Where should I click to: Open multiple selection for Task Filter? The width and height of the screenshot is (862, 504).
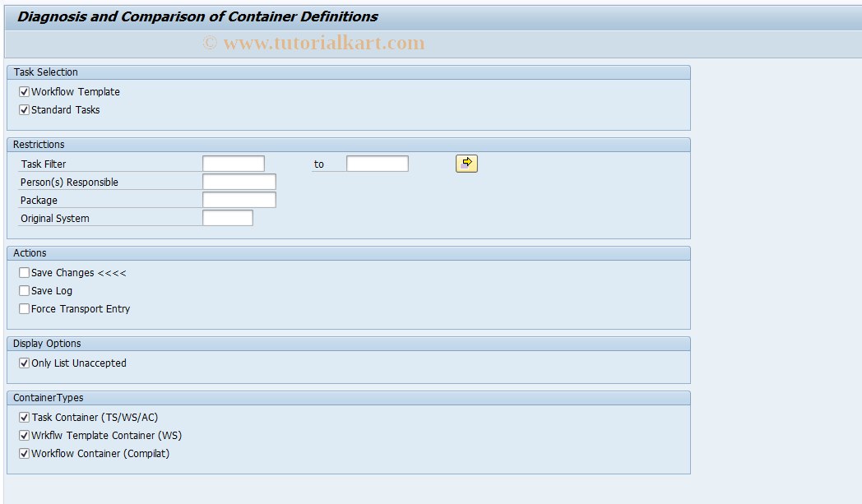pyautogui.click(x=466, y=164)
